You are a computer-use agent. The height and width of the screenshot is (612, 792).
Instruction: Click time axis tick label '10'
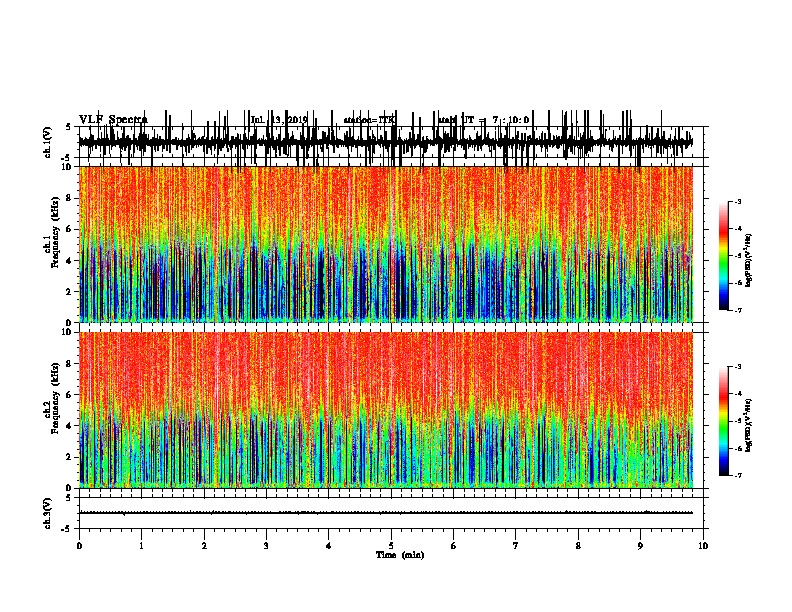tap(703, 545)
